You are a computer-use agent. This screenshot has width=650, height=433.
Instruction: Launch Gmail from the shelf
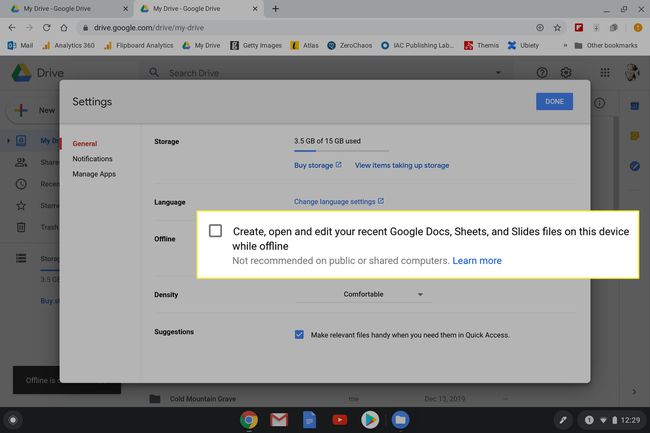coord(279,420)
